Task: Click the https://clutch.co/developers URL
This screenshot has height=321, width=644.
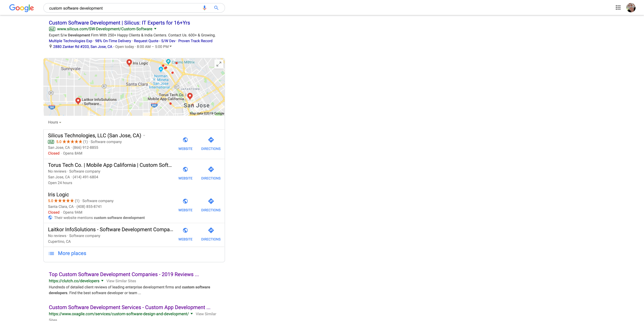Action: pos(74,281)
